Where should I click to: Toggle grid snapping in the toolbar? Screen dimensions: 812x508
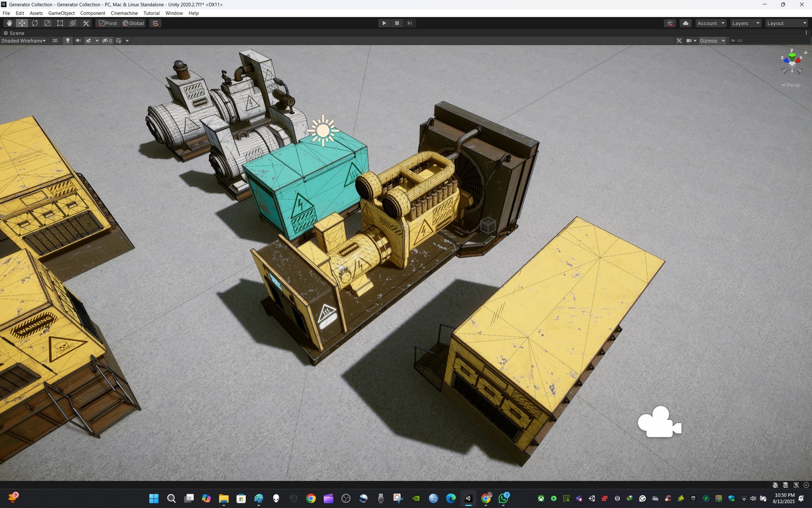[156, 23]
